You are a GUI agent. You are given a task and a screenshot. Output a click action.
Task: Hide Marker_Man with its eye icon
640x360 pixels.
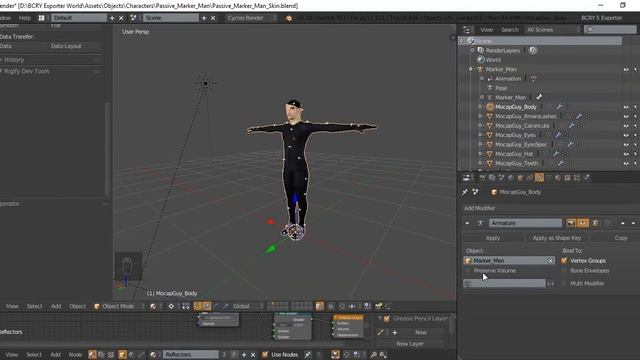pyautogui.click(x=626, y=69)
